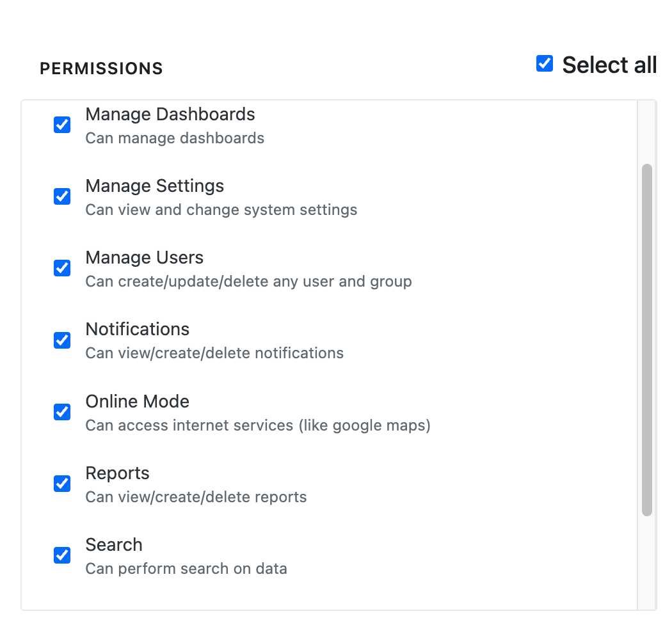The width and height of the screenshot is (672, 641).
Task: Toggle the Notifications permission checkbox
Action: click(x=62, y=340)
